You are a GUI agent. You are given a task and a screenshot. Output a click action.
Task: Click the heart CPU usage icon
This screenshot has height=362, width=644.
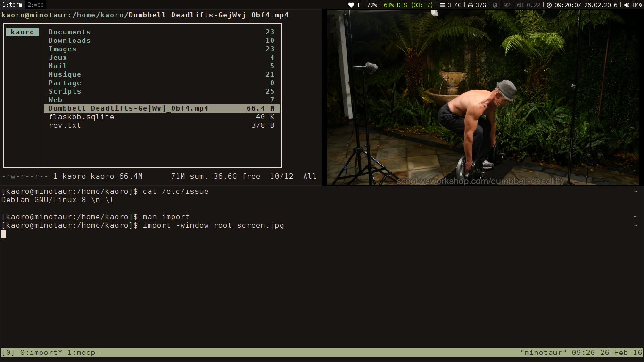click(x=351, y=5)
